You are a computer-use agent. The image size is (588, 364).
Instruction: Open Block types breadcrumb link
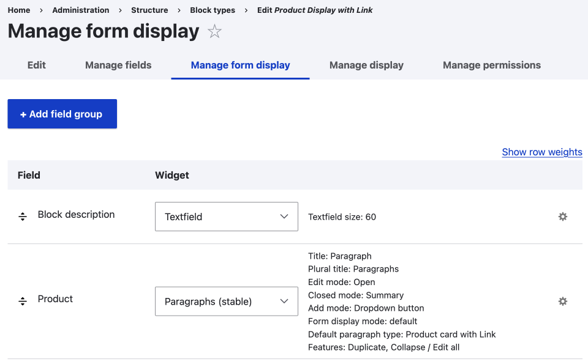tap(213, 10)
